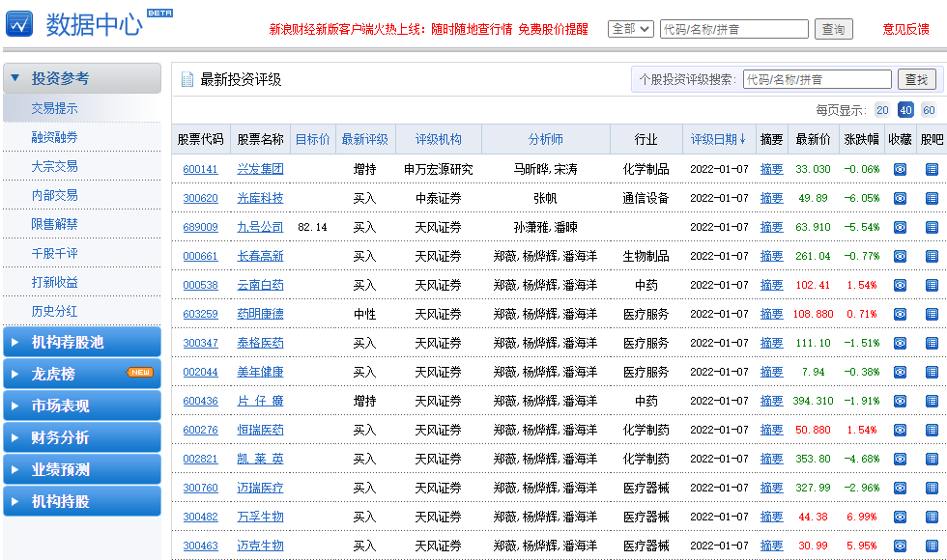Add 长春高新 to favorites icon
Screen dimensions: 947x560
(900, 257)
